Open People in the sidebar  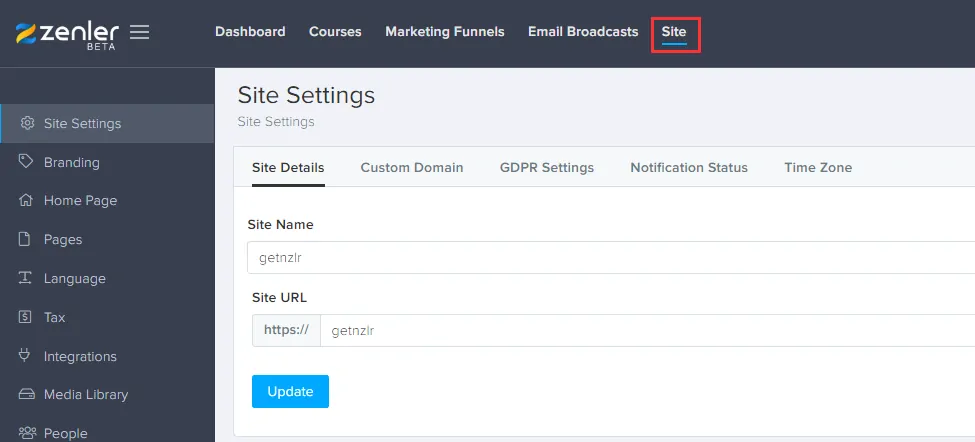pyautogui.click(x=65, y=433)
